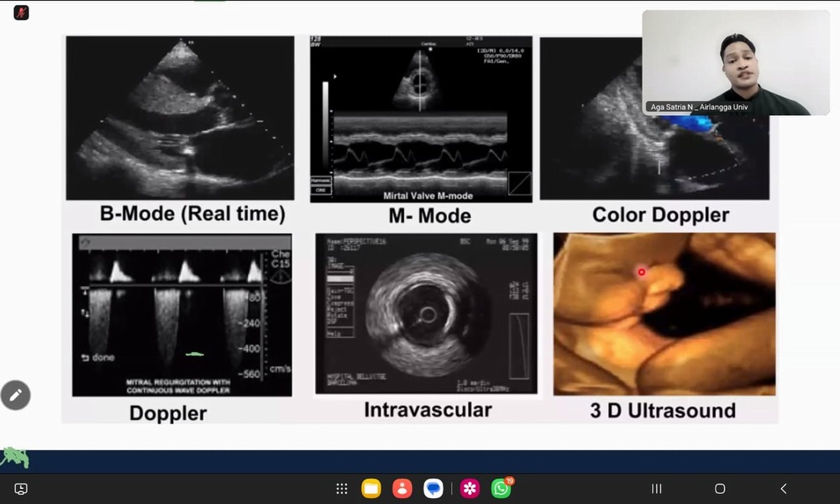Launch the yellow My Files app

pyautogui.click(x=371, y=489)
